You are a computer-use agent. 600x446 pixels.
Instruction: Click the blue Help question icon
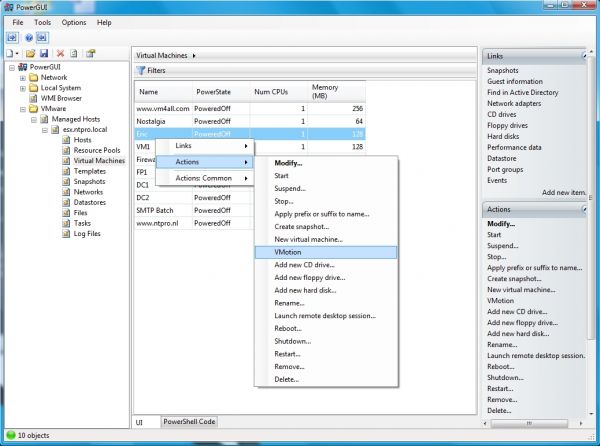pos(29,37)
